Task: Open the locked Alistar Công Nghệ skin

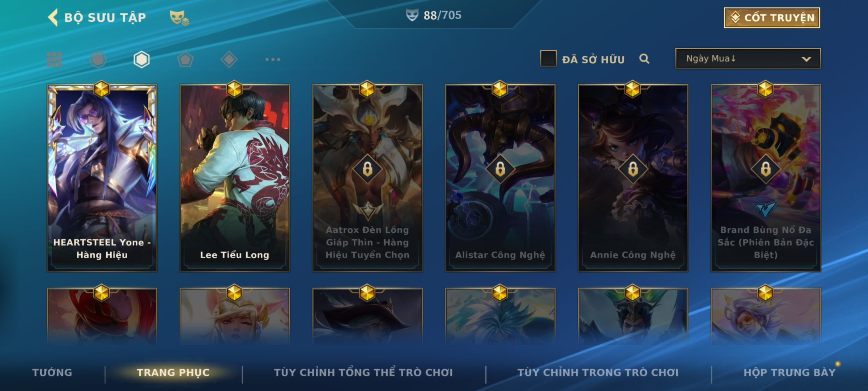Action: point(500,178)
